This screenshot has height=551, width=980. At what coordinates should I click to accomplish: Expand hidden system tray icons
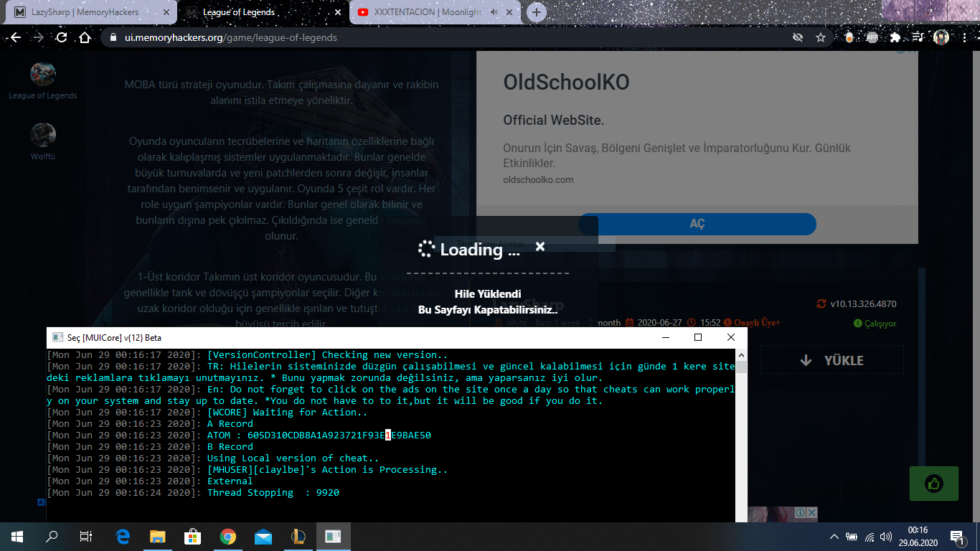tap(834, 536)
